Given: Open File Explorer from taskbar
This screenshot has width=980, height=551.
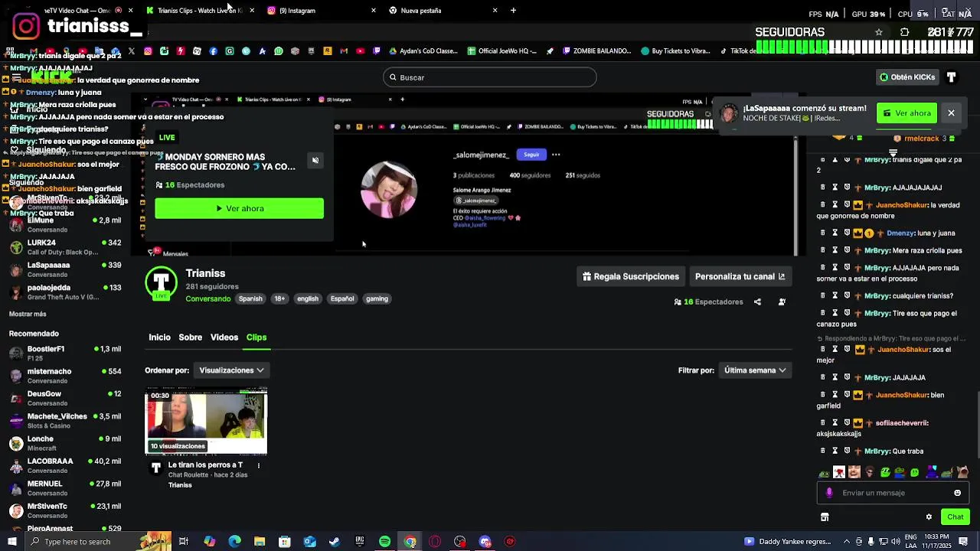Looking at the screenshot, I should [x=260, y=542].
